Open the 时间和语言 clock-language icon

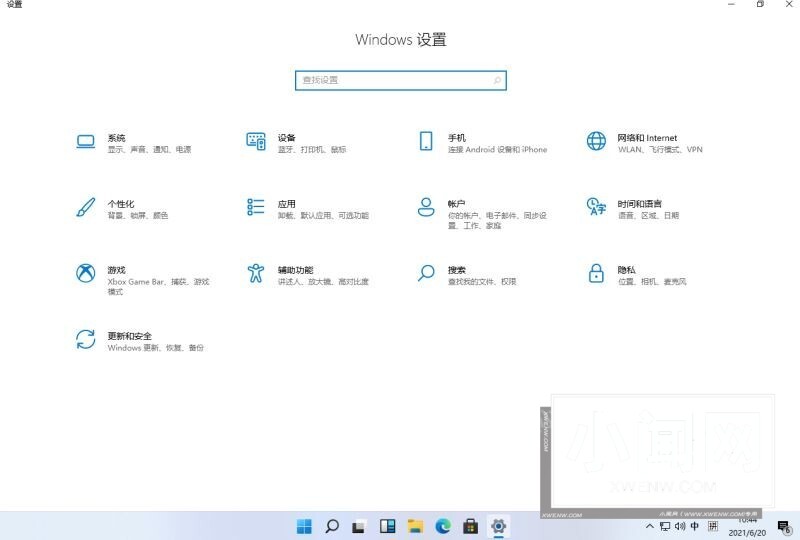pos(596,207)
